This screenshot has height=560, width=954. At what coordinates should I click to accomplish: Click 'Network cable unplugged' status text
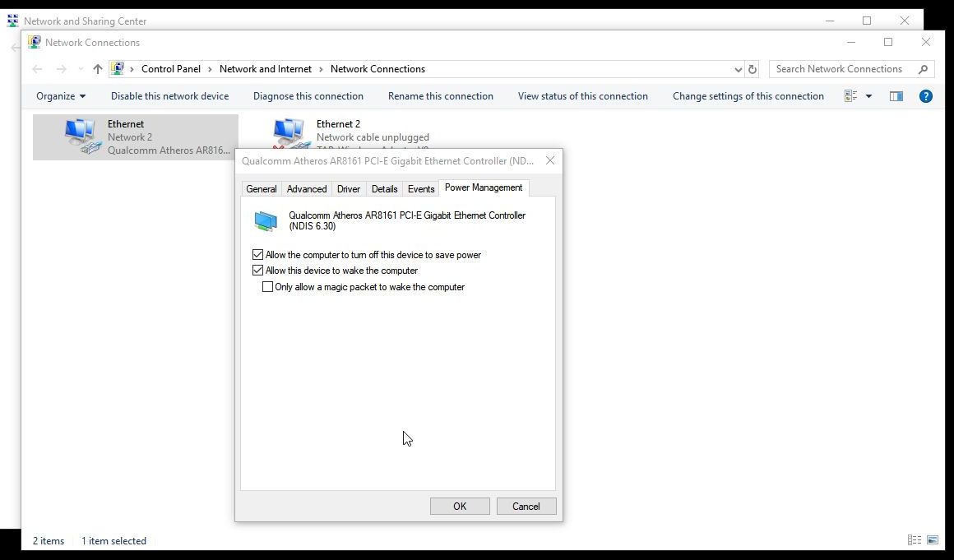click(373, 137)
